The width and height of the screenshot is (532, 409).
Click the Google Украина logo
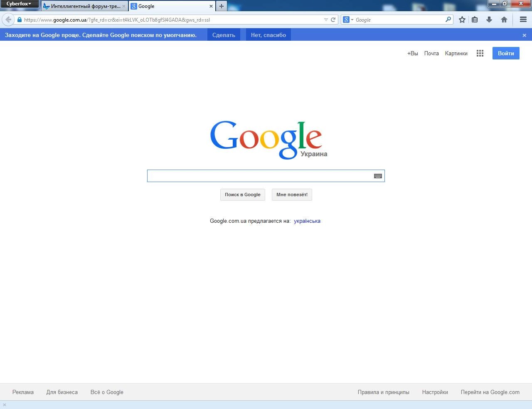(x=268, y=140)
